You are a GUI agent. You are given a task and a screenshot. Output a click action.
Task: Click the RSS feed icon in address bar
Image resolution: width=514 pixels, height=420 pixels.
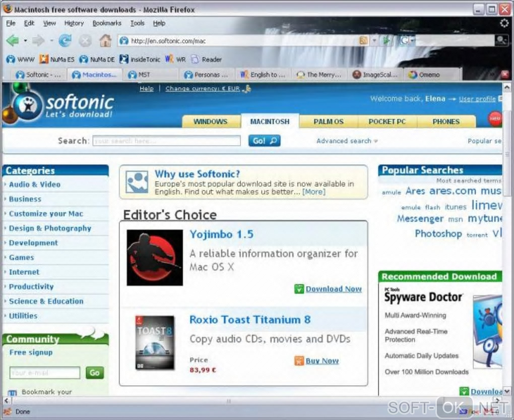click(x=363, y=41)
